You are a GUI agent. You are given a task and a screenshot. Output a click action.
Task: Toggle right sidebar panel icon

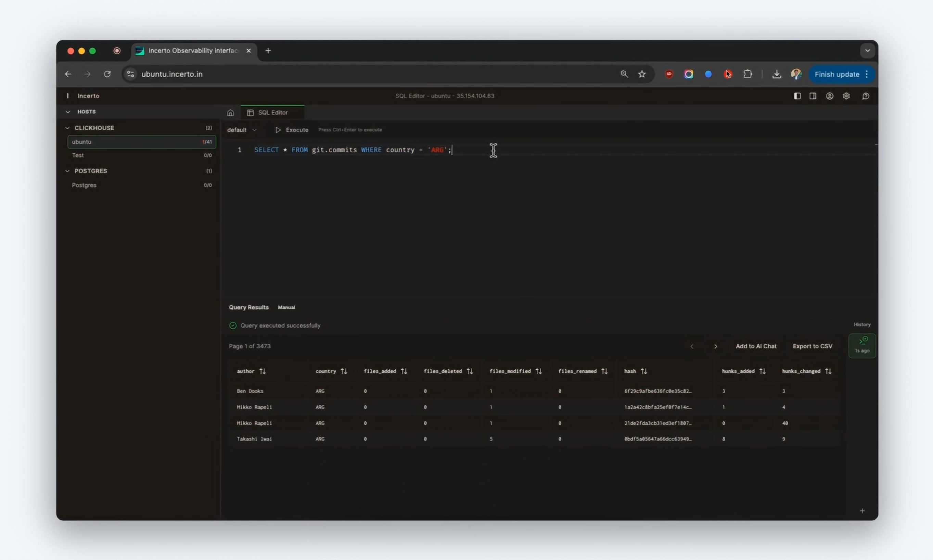(813, 96)
